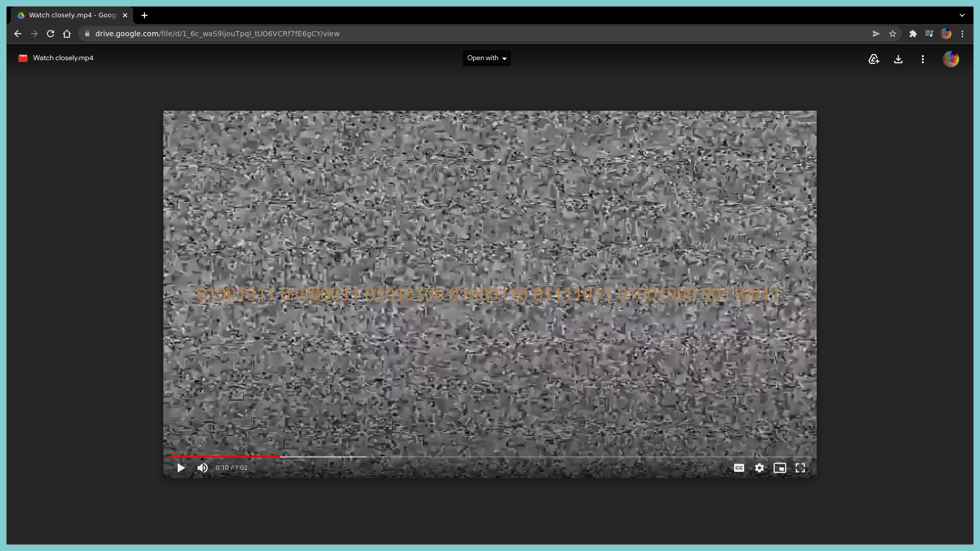Open the tab search chevron in Chrome
The height and width of the screenshot is (551, 980).
point(962,15)
